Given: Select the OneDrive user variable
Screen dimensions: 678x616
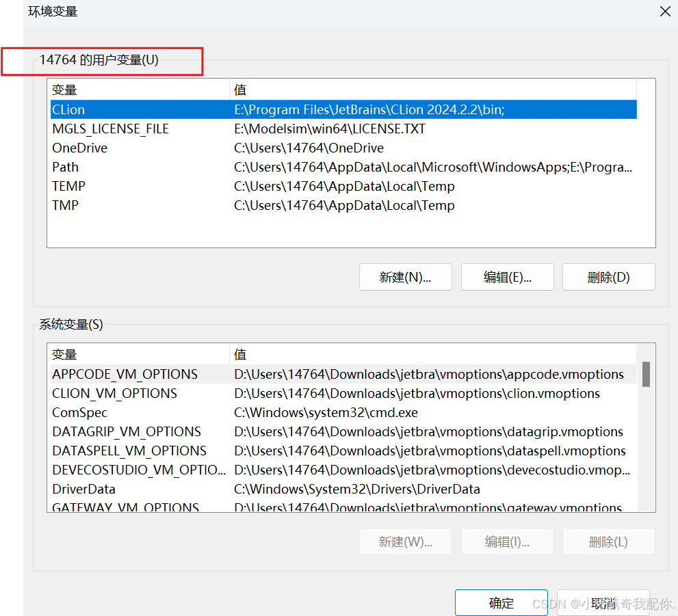Looking at the screenshot, I should [x=79, y=148].
